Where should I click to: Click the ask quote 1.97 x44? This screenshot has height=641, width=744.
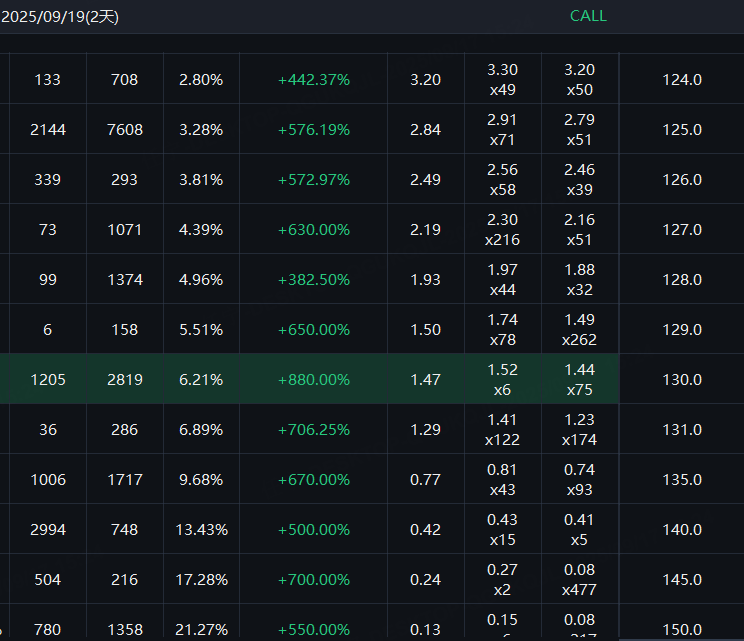(x=502, y=279)
